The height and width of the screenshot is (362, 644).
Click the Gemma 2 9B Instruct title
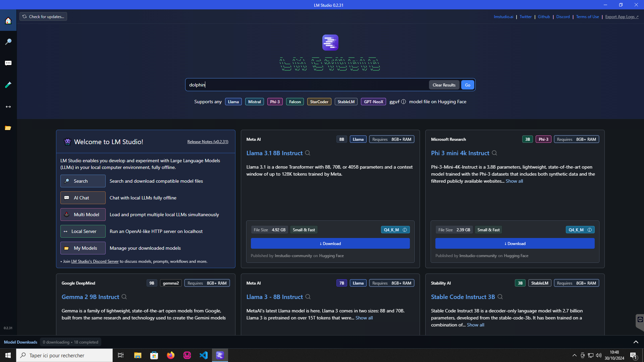(90, 297)
